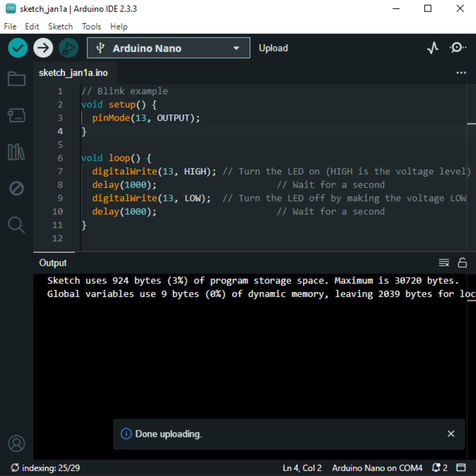Toggle the bottom panel from status bar
This screenshot has height=476, width=476.
pos(461,467)
